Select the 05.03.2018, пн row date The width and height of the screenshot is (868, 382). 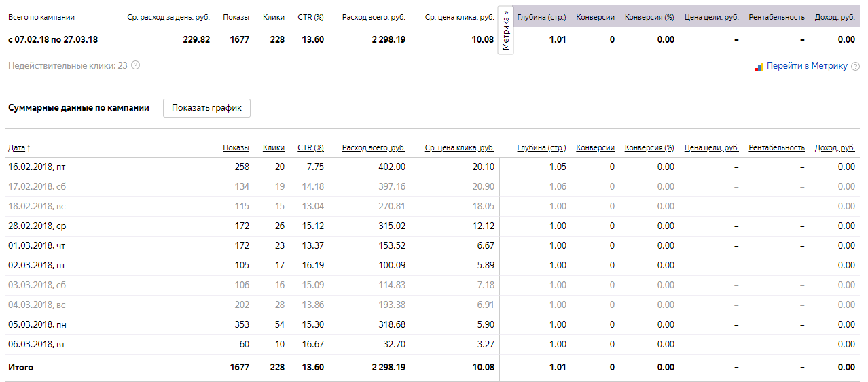(x=37, y=324)
